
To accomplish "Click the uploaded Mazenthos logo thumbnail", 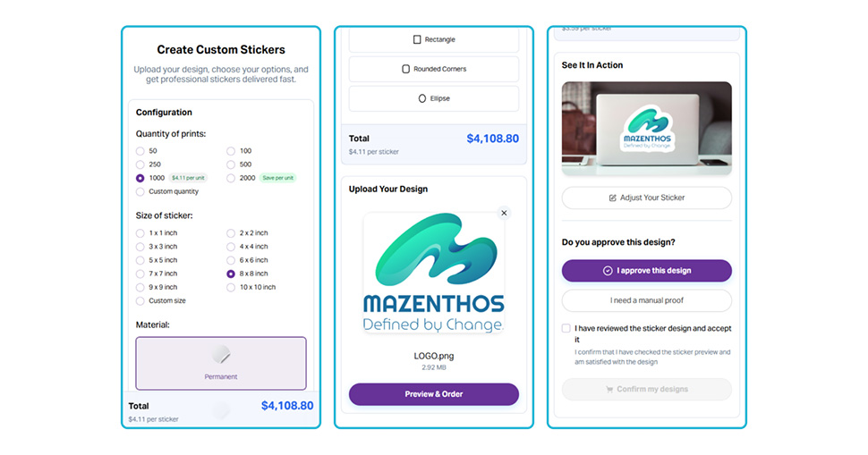I will tap(433, 274).
